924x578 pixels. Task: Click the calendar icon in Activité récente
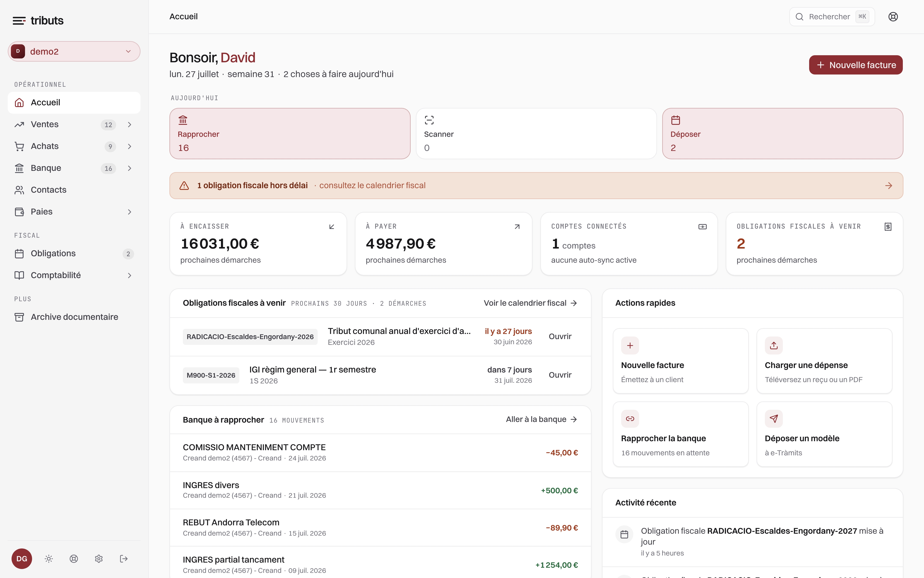624,534
